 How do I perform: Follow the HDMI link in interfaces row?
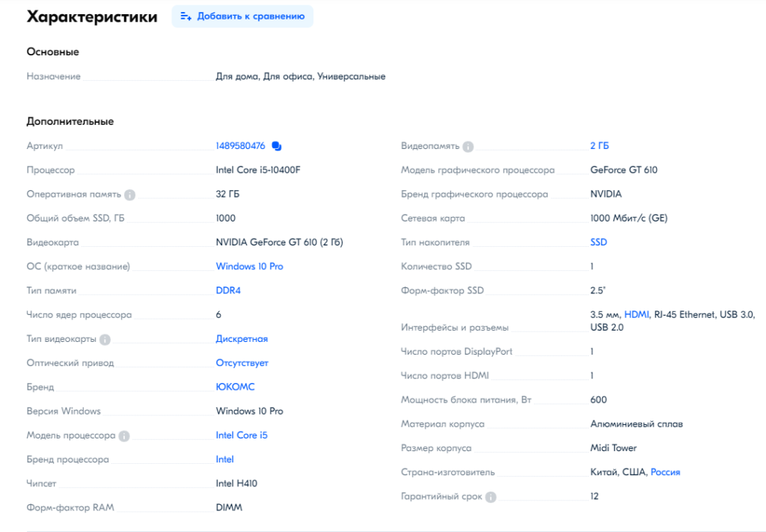(637, 314)
